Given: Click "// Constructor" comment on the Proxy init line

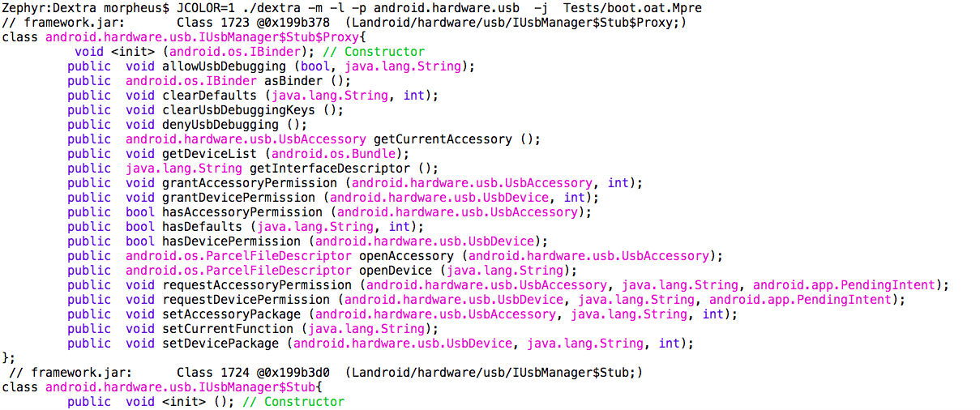Looking at the screenshot, I should pos(374,52).
